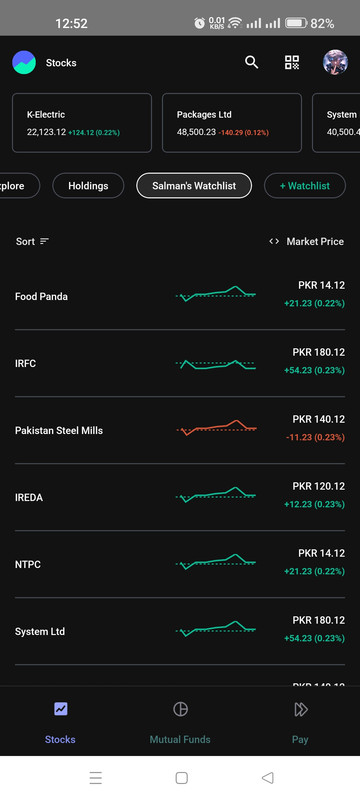Toggle Market Price column arrows
Screen dimensions: 360x800
coord(274,241)
